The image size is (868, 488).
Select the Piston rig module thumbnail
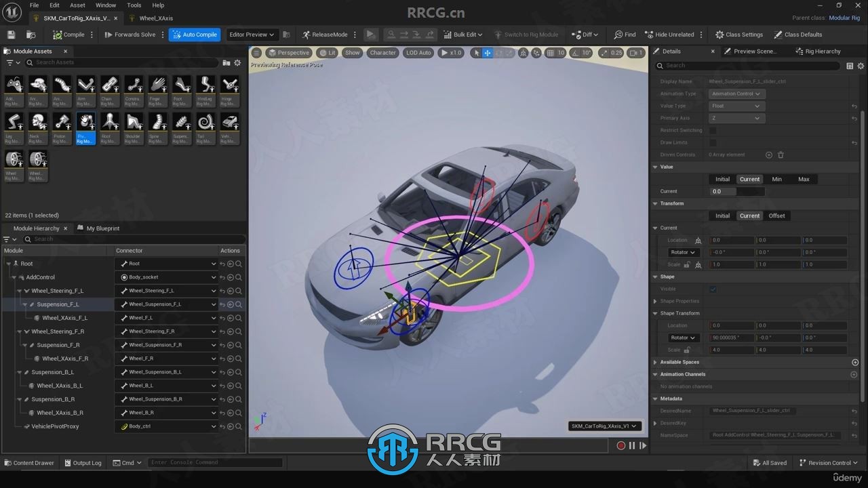(62, 128)
